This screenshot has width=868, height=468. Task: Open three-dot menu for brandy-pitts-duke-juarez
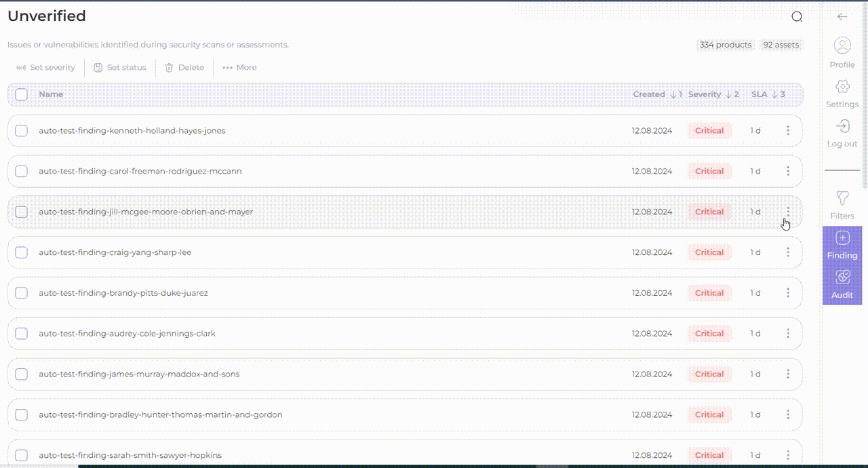787,293
